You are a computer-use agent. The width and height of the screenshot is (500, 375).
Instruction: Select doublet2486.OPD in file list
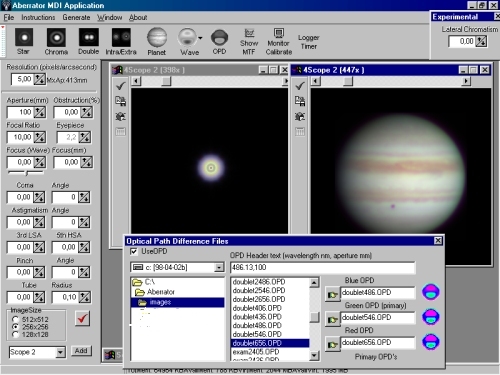coord(259,282)
